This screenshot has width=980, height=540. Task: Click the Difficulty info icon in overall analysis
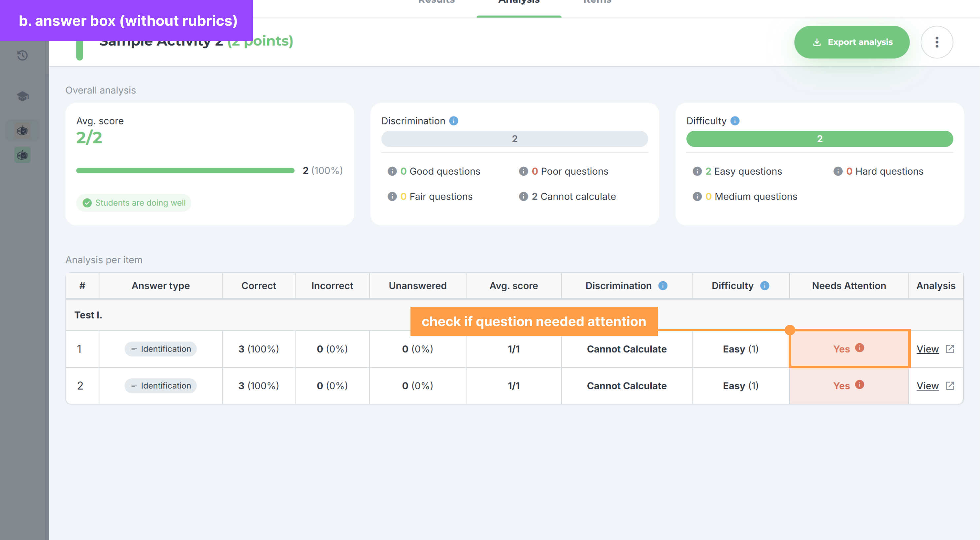pyautogui.click(x=735, y=121)
